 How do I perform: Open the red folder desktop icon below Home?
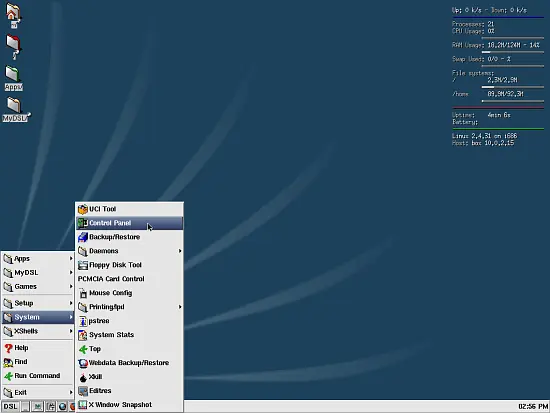point(13,47)
